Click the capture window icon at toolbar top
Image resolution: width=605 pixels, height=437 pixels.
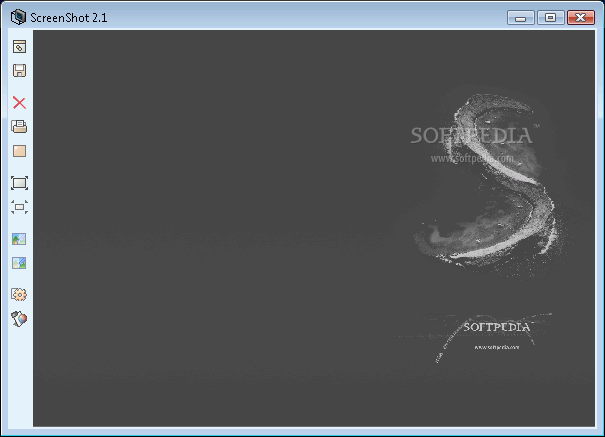pyautogui.click(x=19, y=47)
